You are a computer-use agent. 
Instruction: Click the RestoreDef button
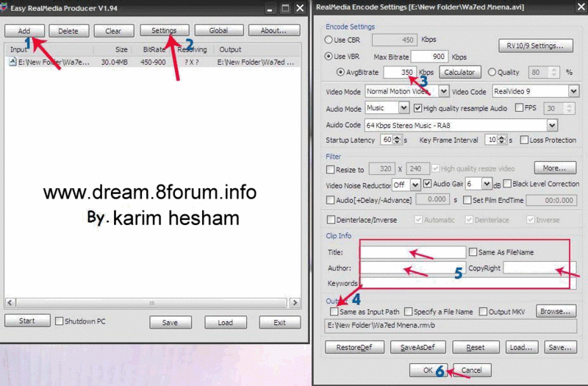[355, 347]
